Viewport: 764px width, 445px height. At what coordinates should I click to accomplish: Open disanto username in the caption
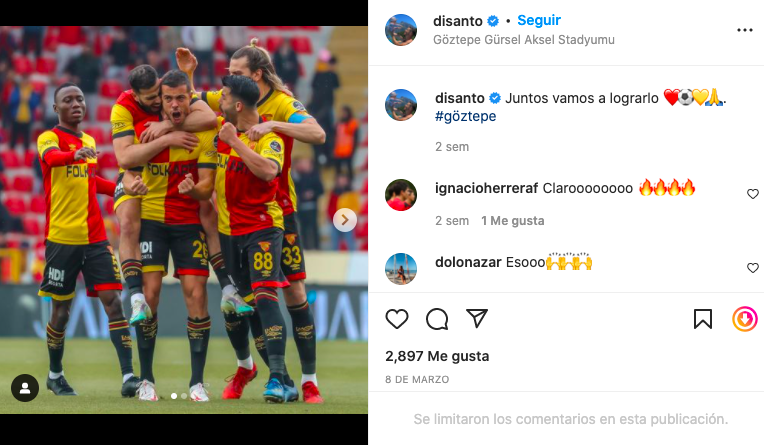[459, 98]
